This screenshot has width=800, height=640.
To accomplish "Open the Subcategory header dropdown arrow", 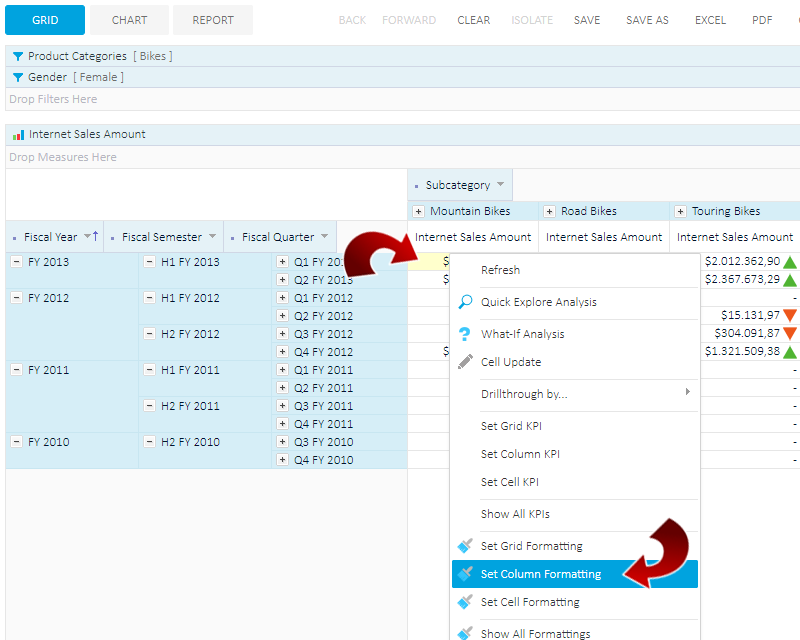I will pos(501,184).
